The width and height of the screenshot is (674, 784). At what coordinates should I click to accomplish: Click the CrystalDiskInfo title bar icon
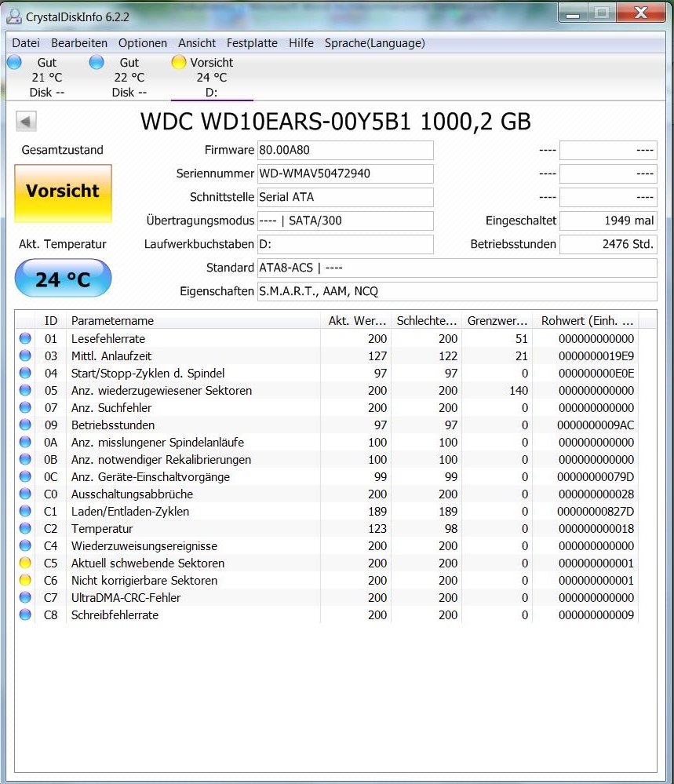tap(14, 16)
